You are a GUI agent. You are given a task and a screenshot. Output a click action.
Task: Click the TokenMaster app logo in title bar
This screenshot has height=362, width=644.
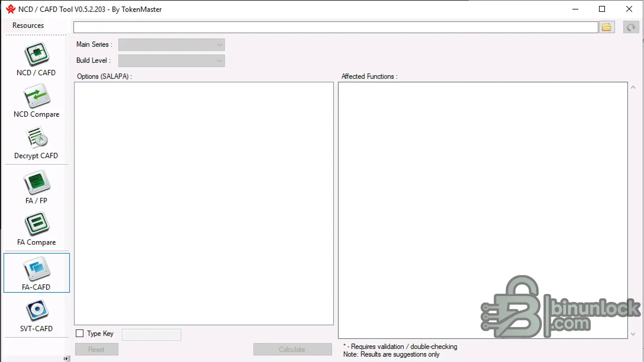coord(11,9)
